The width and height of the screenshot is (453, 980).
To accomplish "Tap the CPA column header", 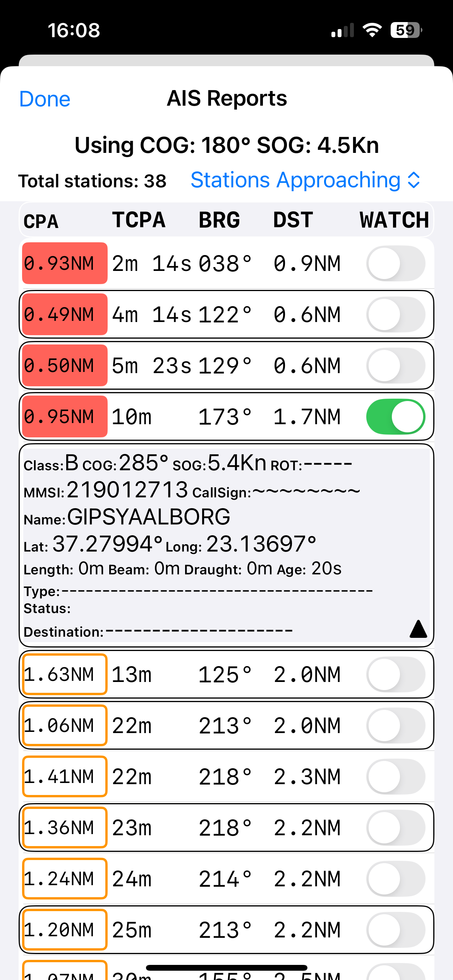I will [x=41, y=221].
